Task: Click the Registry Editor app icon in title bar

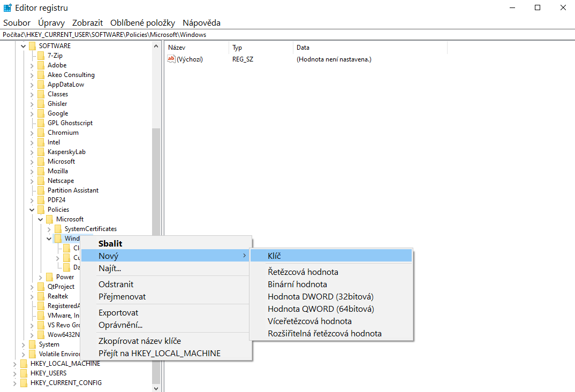Action: (8, 8)
